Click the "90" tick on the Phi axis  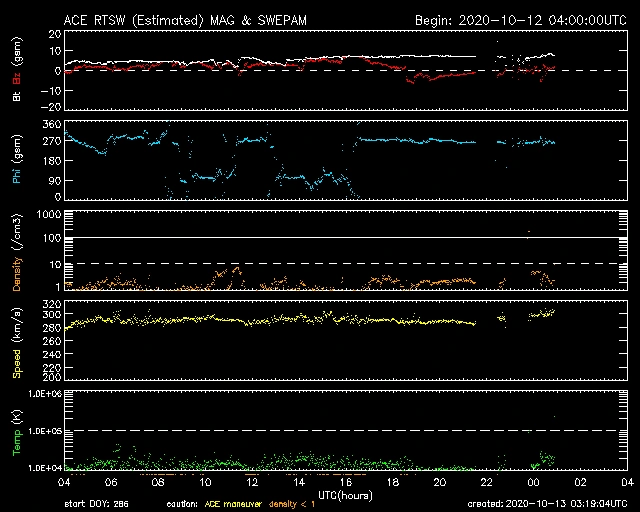point(55,180)
